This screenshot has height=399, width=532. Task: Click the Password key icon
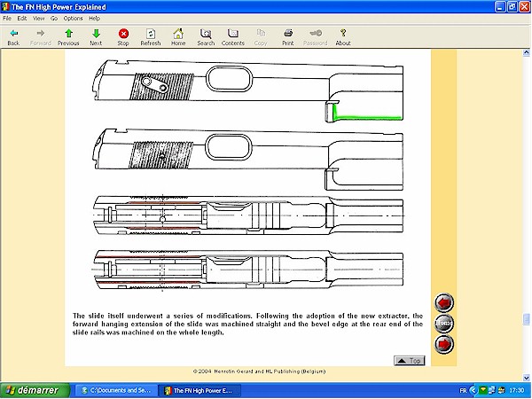[x=316, y=33]
